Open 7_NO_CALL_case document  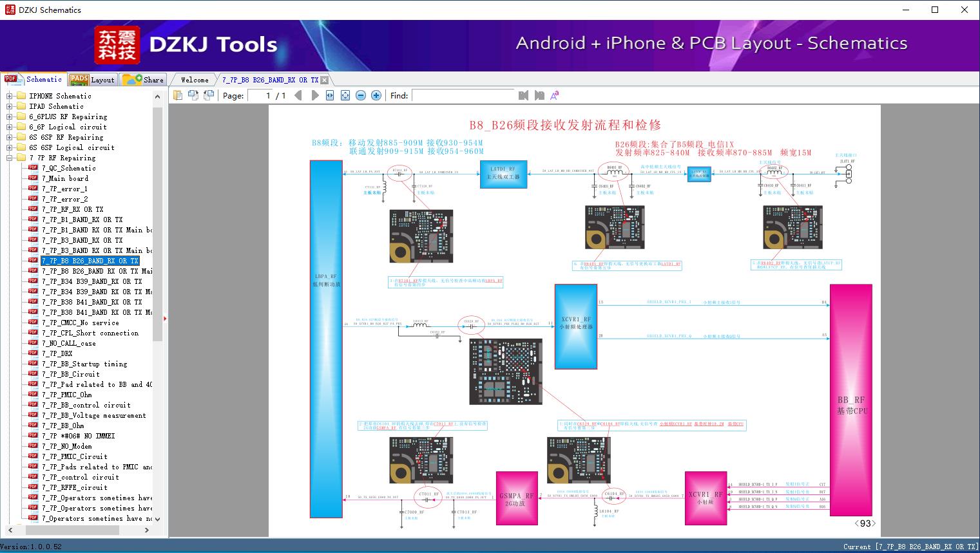69,343
